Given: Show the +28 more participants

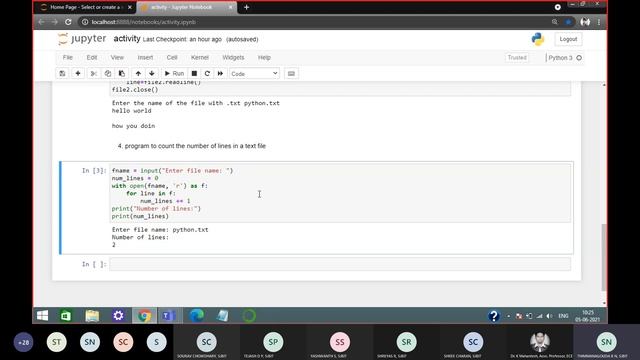Looking at the screenshot, I should (x=23, y=342).
